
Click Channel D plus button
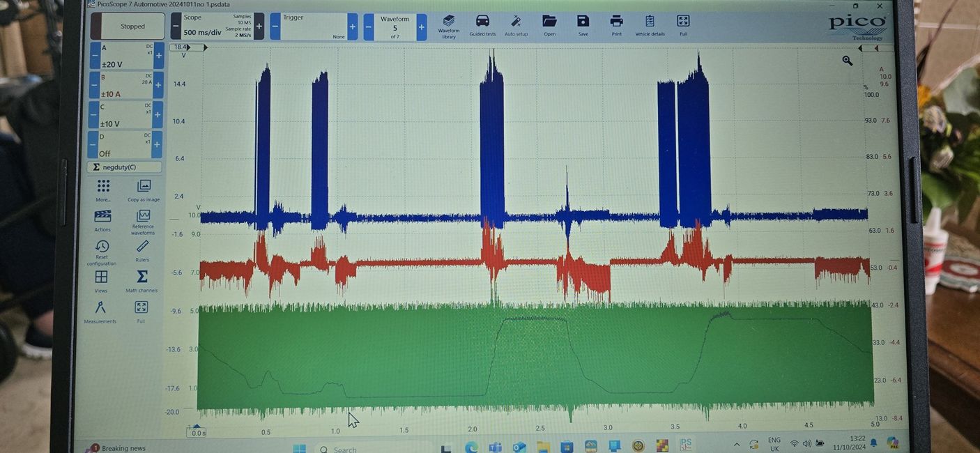[157, 144]
